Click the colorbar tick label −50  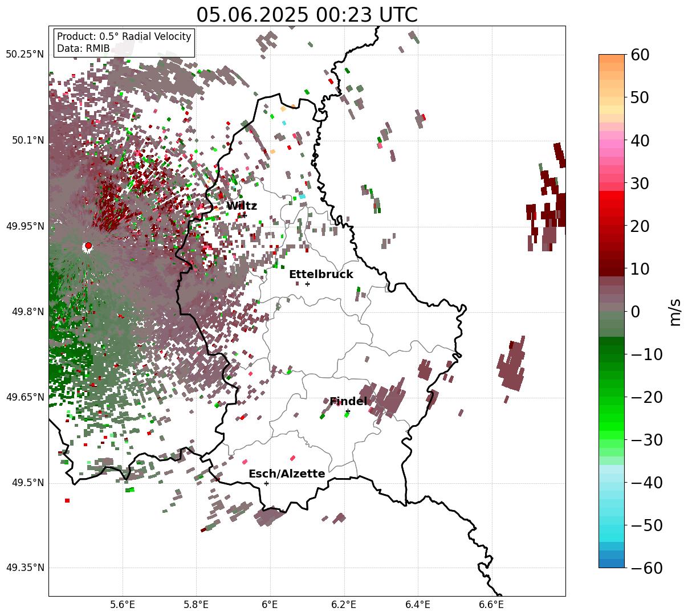tap(647, 525)
